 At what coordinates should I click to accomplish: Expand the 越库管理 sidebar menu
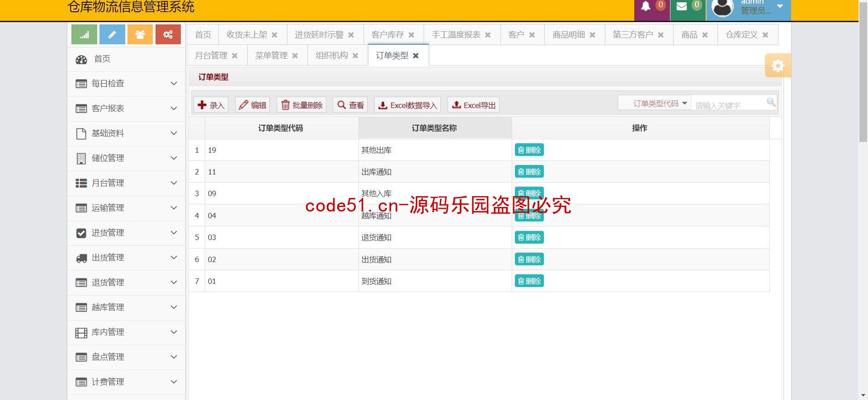click(x=126, y=307)
